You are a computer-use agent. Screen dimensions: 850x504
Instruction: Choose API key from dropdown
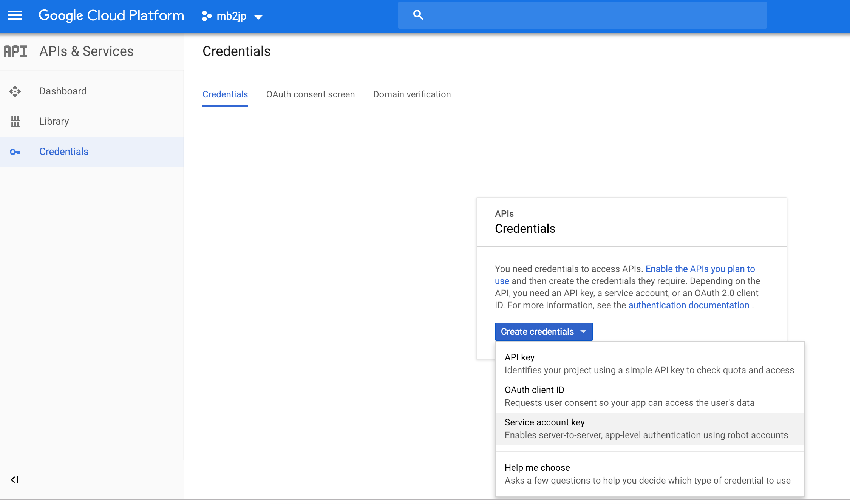click(519, 357)
